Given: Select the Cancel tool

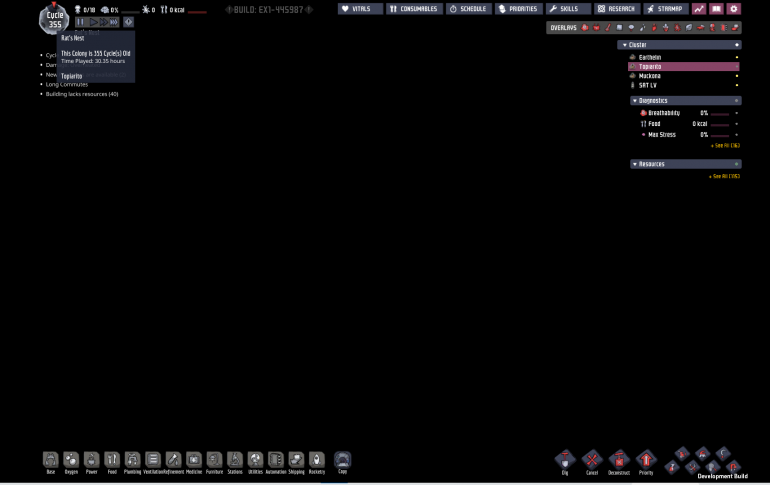Looking at the screenshot, I should tap(592, 461).
